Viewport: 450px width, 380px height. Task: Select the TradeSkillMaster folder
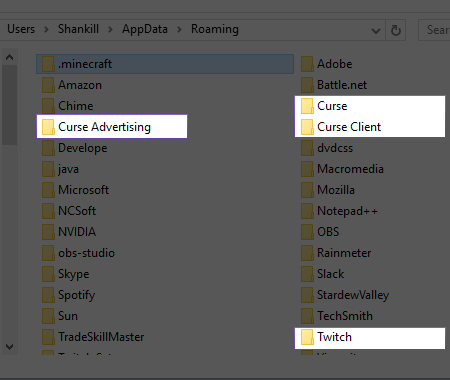click(x=93, y=337)
